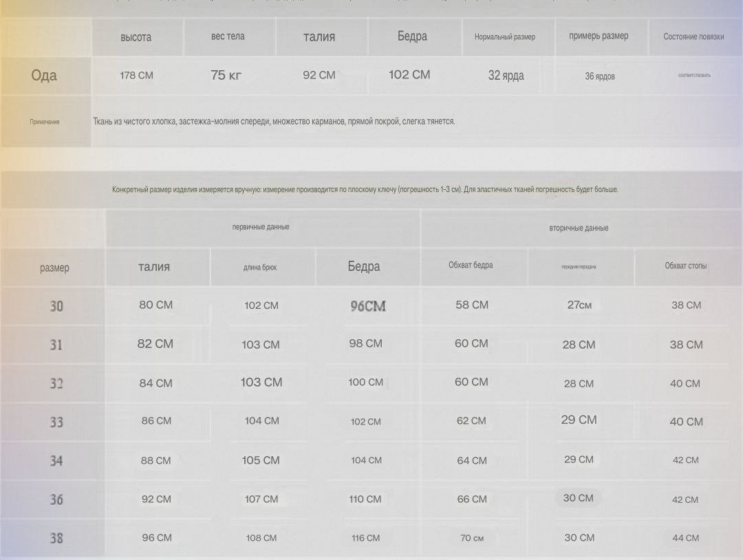Click the 'Нормальный размер' header cell
Screen dimensions: 743x560
click(505, 37)
